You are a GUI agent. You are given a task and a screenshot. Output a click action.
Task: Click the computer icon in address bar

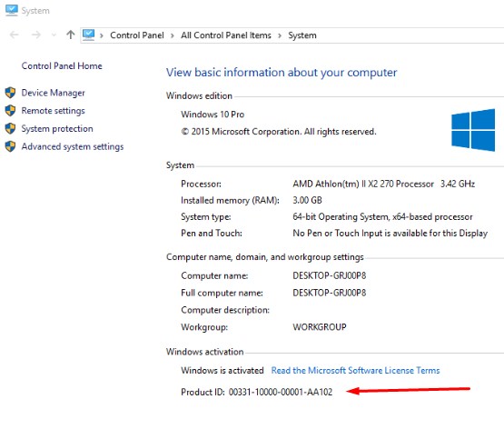89,35
